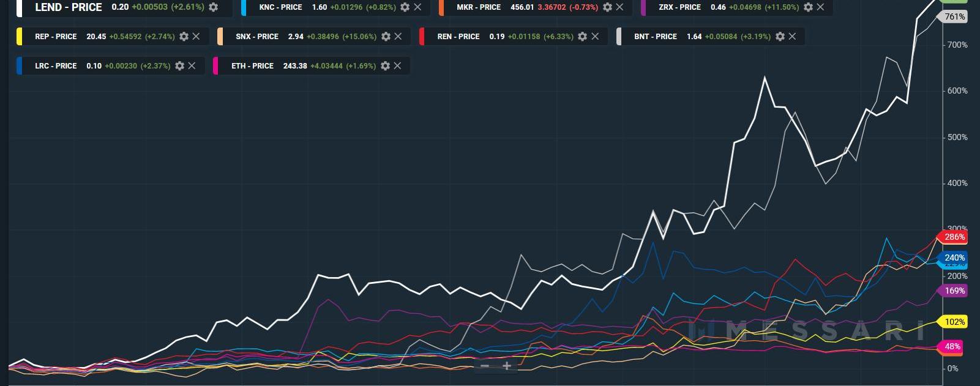Select the SNX - PRICE legend label

pyautogui.click(x=257, y=37)
